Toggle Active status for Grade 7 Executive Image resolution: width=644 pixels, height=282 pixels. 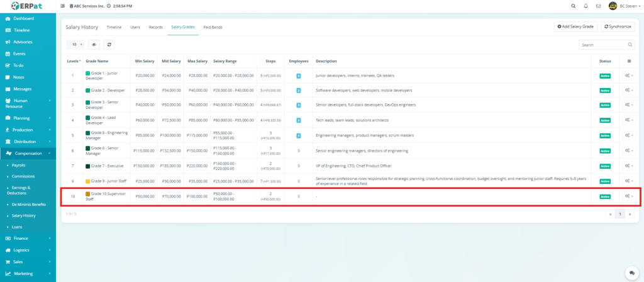pos(605,166)
